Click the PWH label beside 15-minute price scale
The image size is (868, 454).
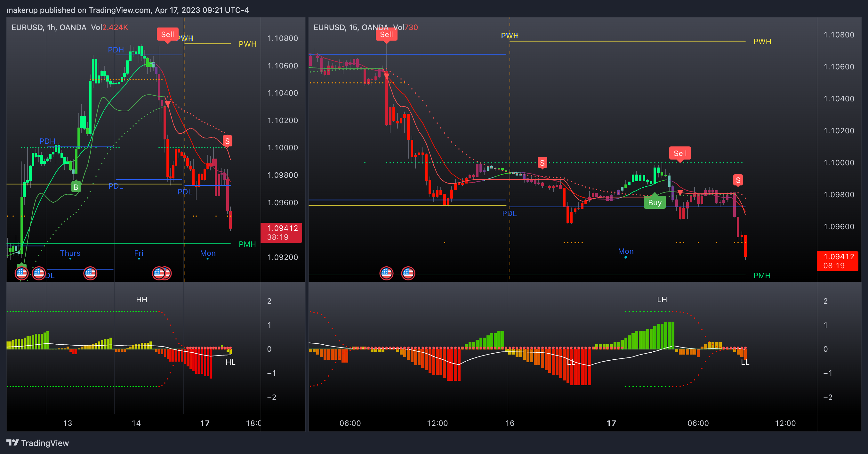pyautogui.click(x=762, y=41)
